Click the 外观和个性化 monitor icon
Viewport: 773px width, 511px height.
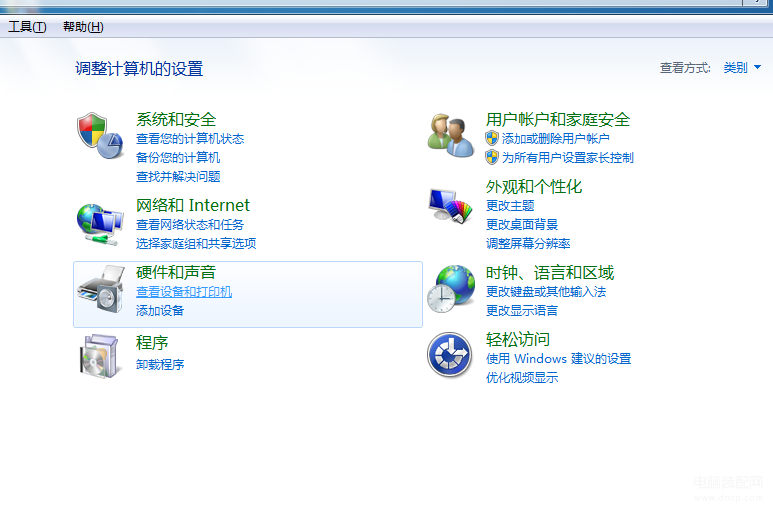pos(451,206)
